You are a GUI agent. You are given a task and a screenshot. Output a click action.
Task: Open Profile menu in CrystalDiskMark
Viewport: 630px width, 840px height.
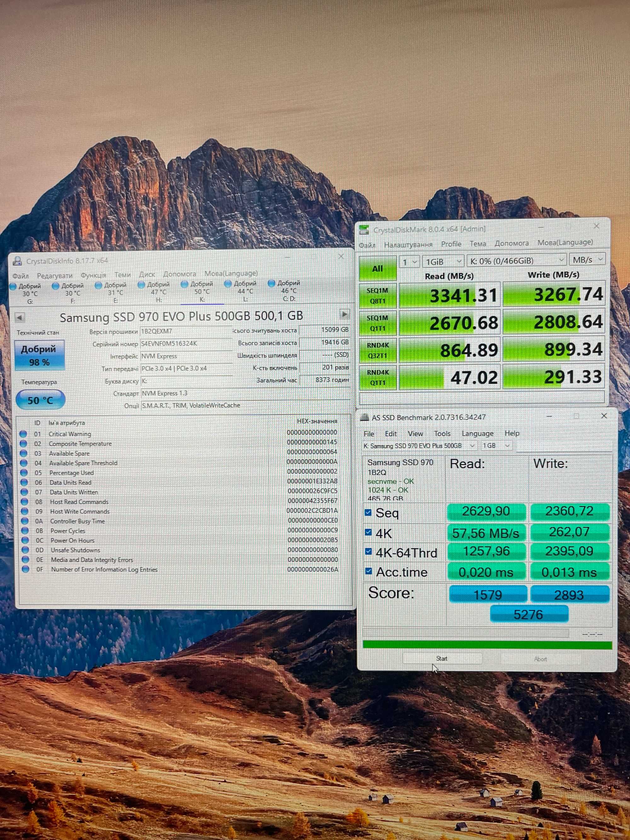coord(451,244)
